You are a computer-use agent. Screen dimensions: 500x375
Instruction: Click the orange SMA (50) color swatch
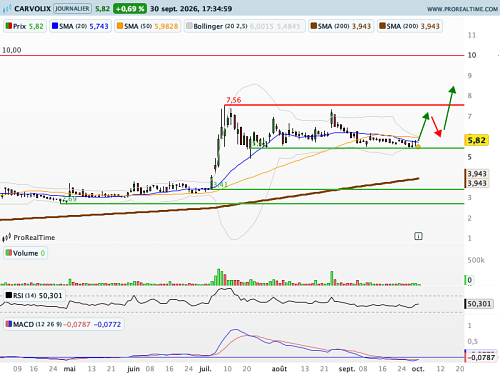pos(120,26)
